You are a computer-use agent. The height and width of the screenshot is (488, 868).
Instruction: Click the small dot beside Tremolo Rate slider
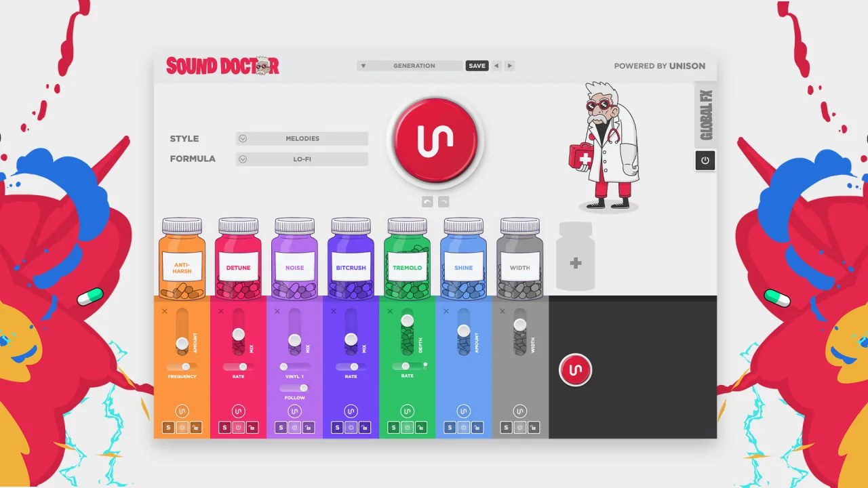coord(425,365)
